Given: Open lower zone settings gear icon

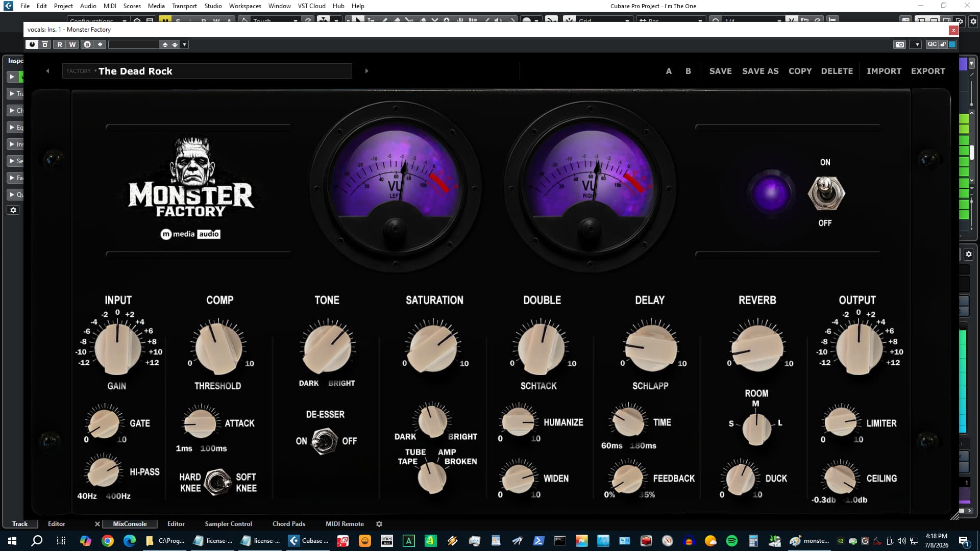Looking at the screenshot, I should 379,523.
